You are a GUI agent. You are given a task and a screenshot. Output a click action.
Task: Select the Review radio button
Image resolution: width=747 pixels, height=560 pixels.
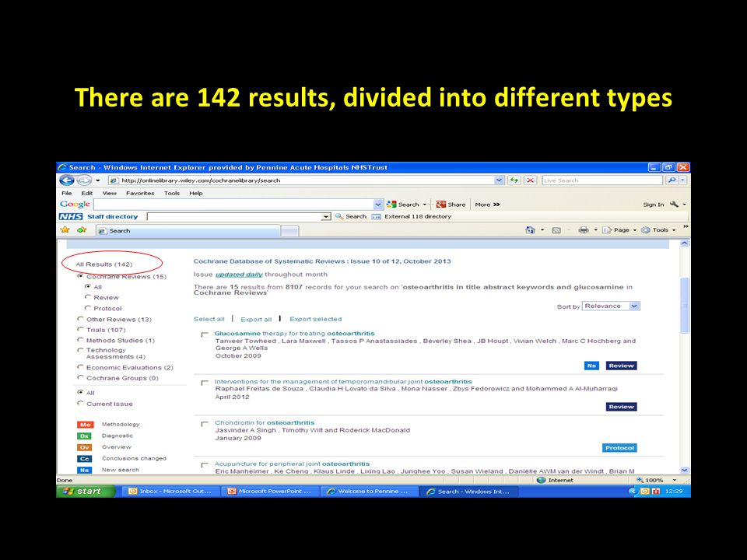pos(88,296)
